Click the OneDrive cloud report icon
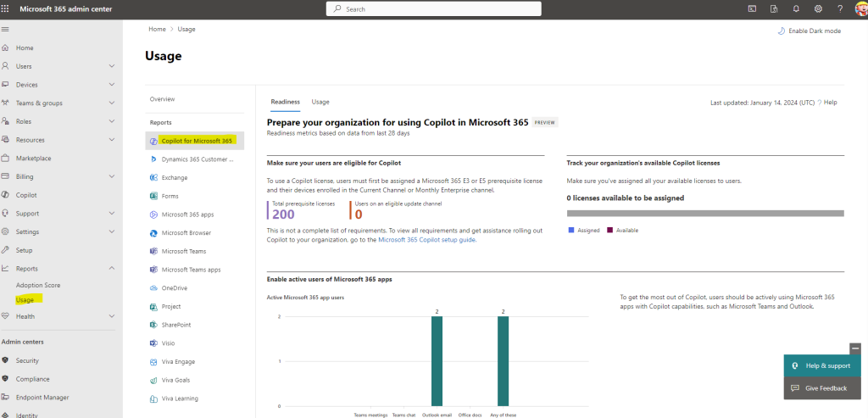The height and width of the screenshot is (418, 868). (153, 288)
